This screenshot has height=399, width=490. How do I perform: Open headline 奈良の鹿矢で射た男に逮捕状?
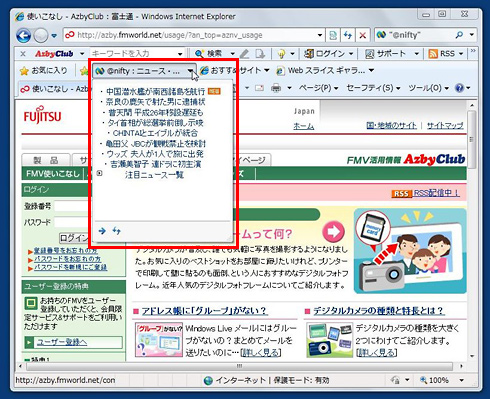155,102
